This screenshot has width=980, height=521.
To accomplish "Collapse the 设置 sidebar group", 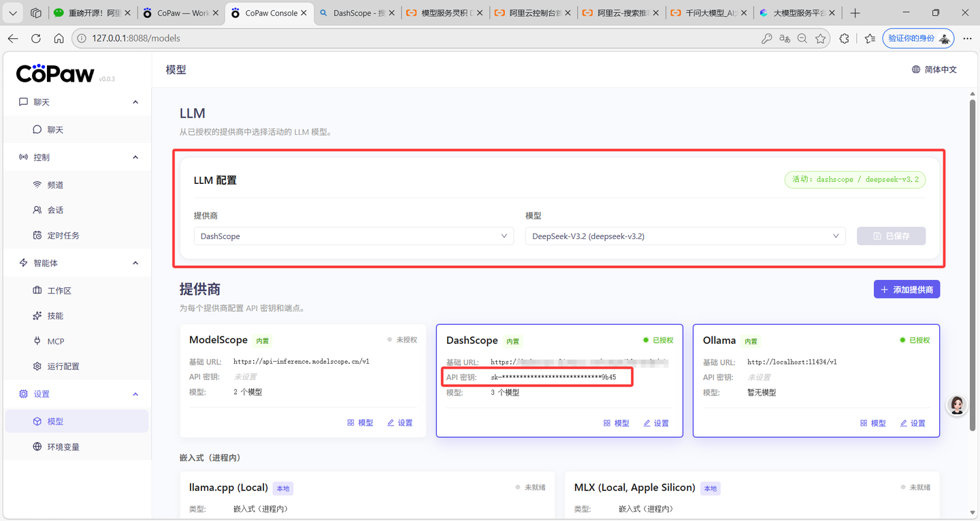I will click(x=135, y=394).
